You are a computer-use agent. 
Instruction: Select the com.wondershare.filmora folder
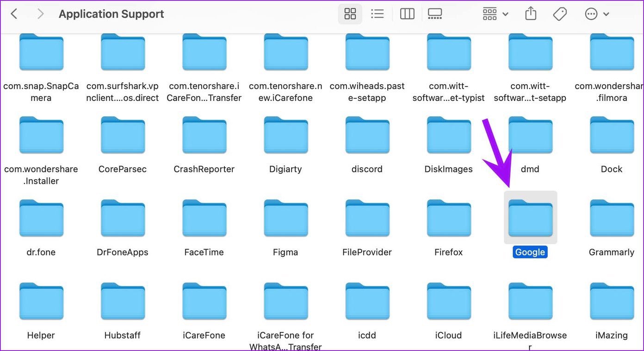click(612, 52)
